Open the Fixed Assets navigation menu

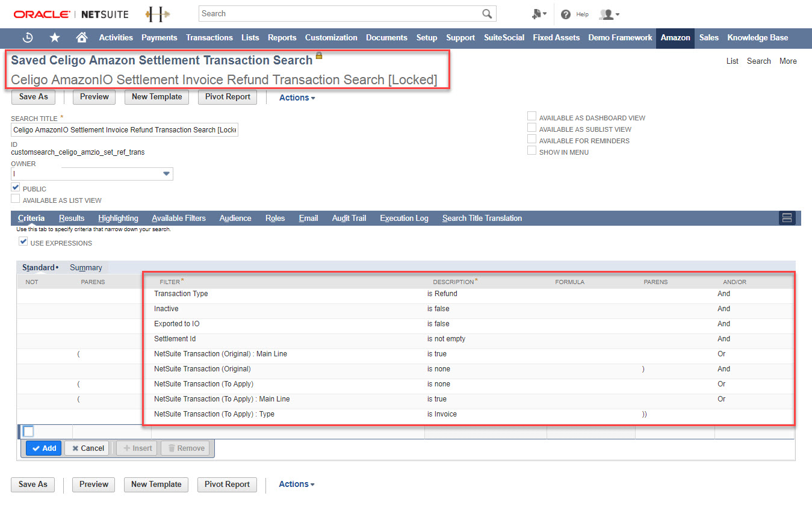coord(556,37)
